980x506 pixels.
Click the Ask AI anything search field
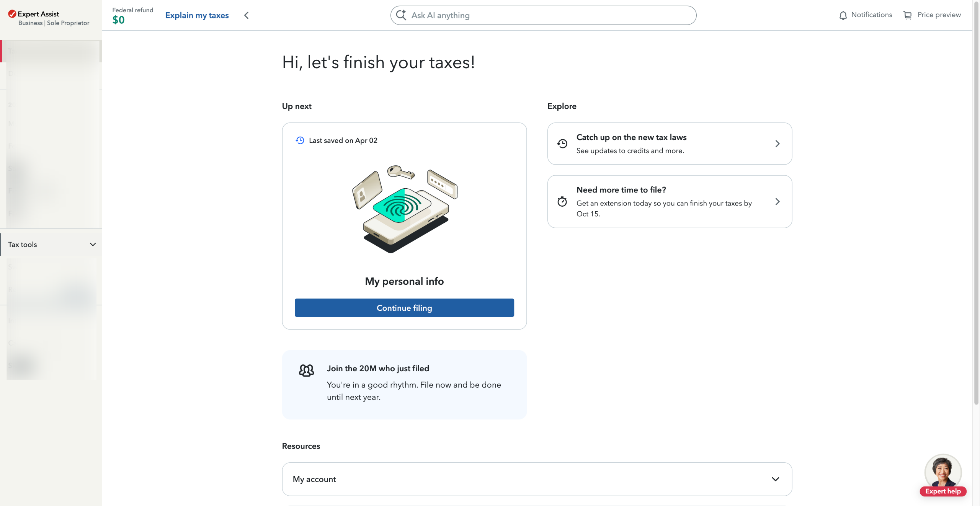pos(547,15)
